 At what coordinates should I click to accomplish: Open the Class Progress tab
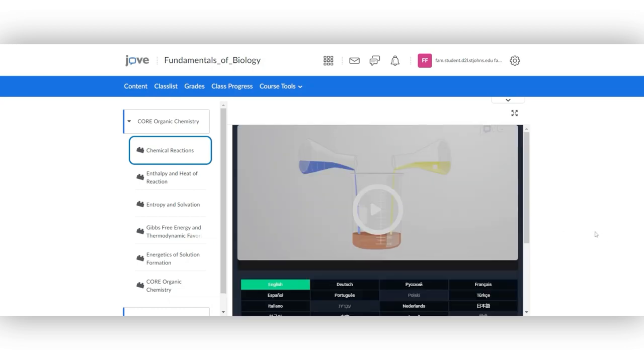click(x=232, y=86)
